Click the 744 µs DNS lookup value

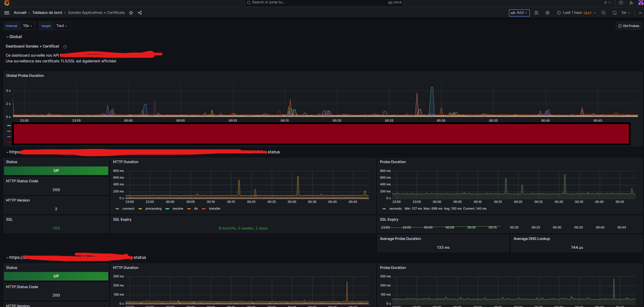(577, 248)
